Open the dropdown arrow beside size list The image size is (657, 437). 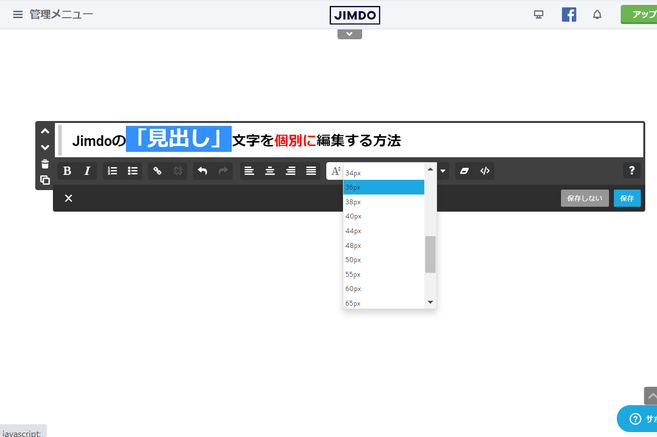coord(442,171)
